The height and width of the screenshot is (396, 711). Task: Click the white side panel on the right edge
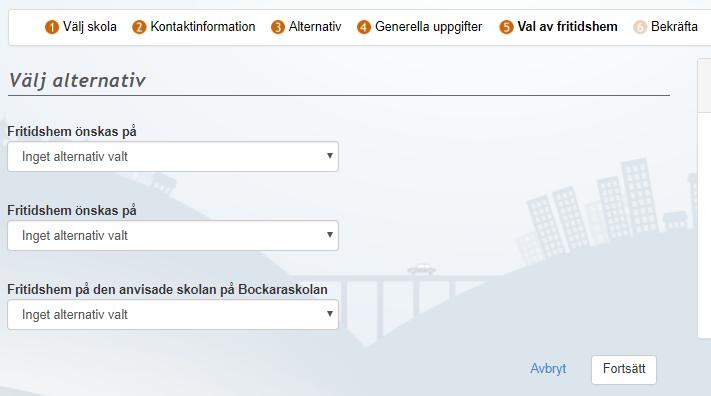[704, 198]
